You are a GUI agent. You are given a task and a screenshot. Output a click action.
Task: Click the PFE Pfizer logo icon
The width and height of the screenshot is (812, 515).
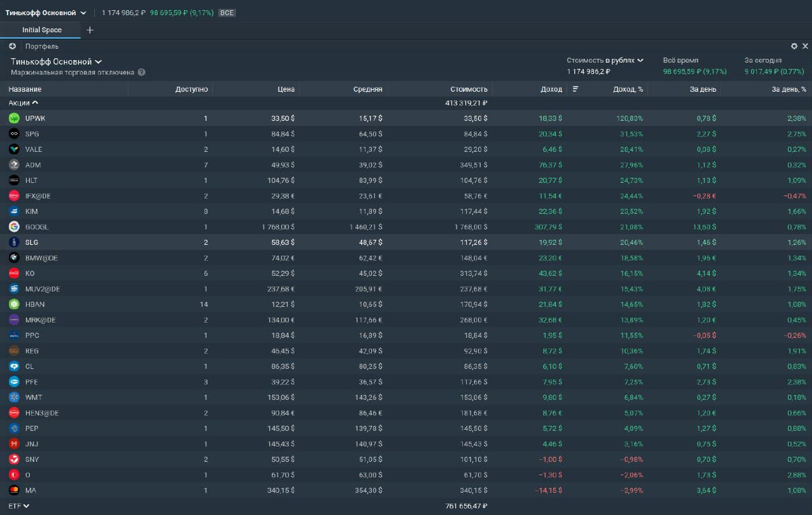14,382
